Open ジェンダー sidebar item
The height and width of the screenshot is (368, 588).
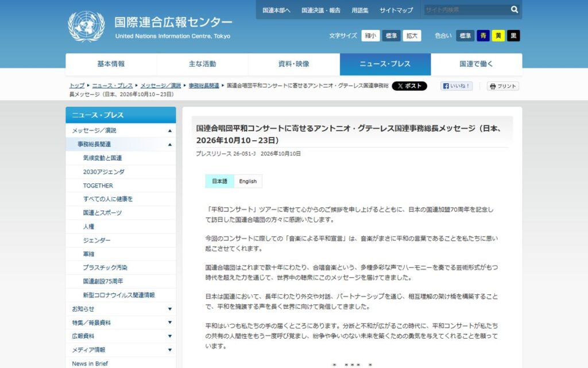[121, 240]
